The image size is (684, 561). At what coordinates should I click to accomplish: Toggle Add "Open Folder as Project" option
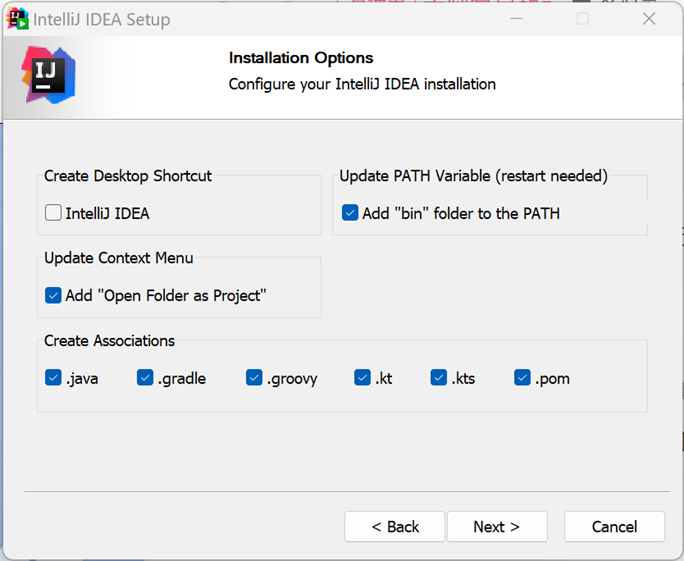pos(53,296)
